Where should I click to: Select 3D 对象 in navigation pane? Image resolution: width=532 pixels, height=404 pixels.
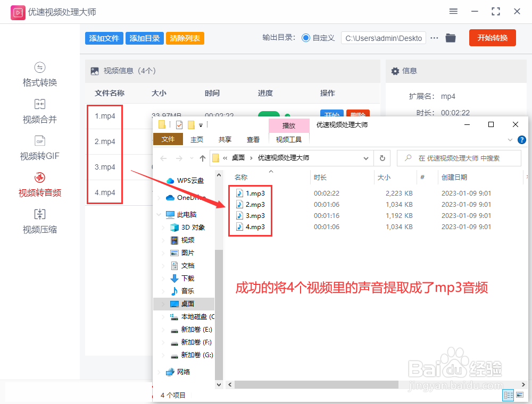click(187, 228)
